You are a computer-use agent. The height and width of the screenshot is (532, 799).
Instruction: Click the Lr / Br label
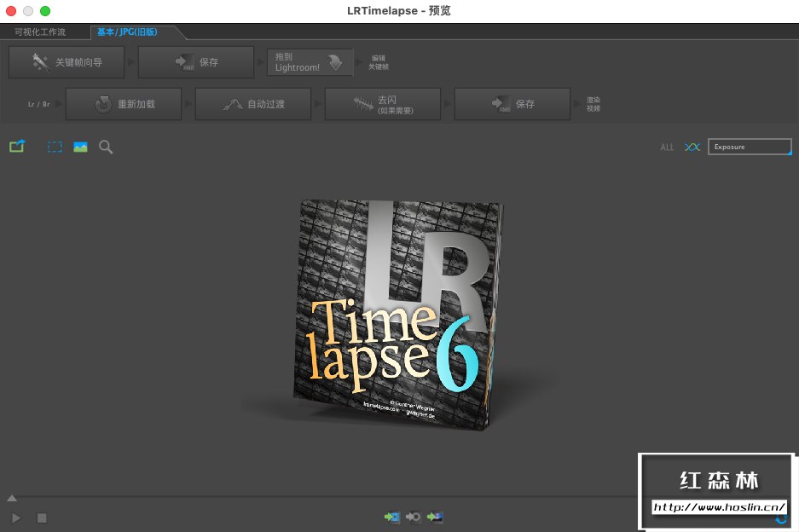(x=38, y=104)
